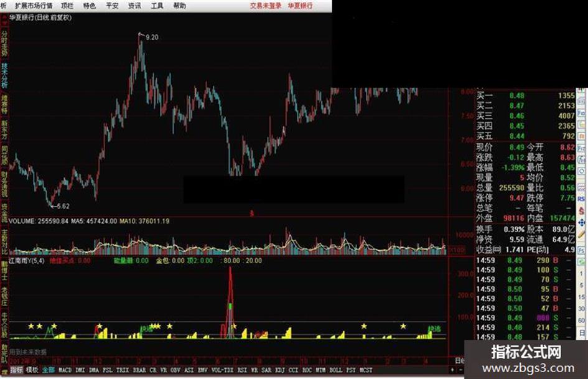The height and width of the screenshot is (379, 588).
Task: Open the 老板庄 side tab
Action: (4, 296)
